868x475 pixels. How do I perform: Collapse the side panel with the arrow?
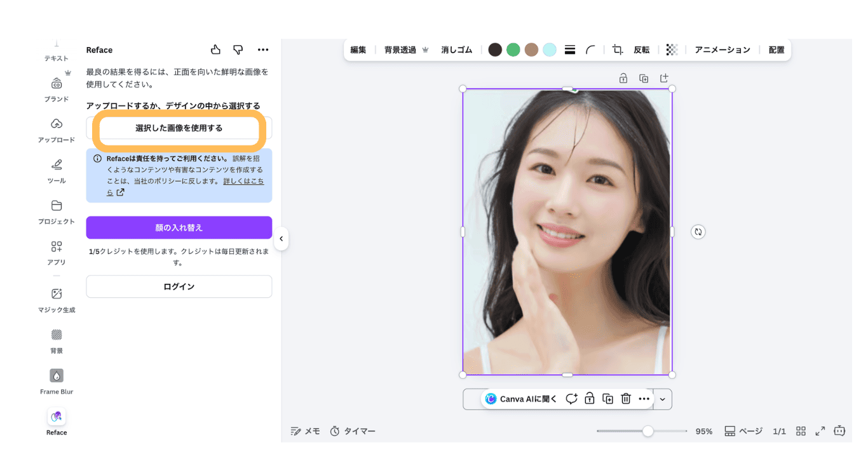pyautogui.click(x=281, y=239)
